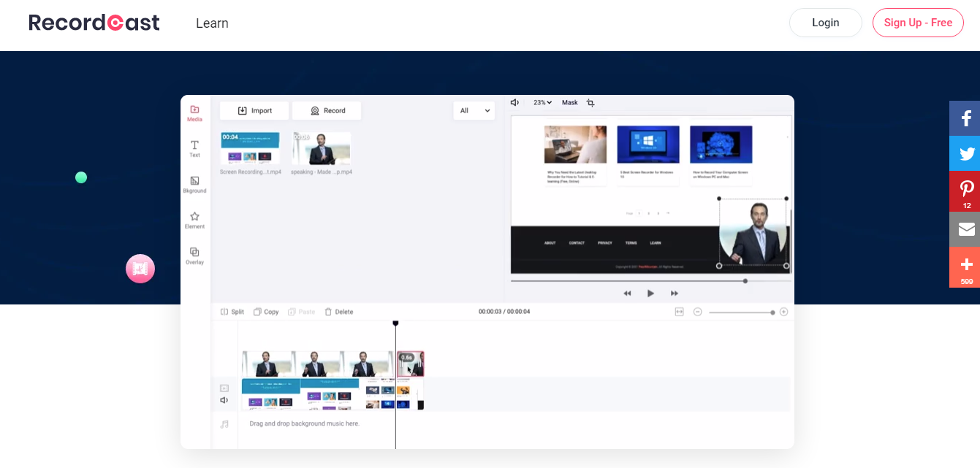Select speaking - Made...p.mp4 thumbnail

point(322,148)
